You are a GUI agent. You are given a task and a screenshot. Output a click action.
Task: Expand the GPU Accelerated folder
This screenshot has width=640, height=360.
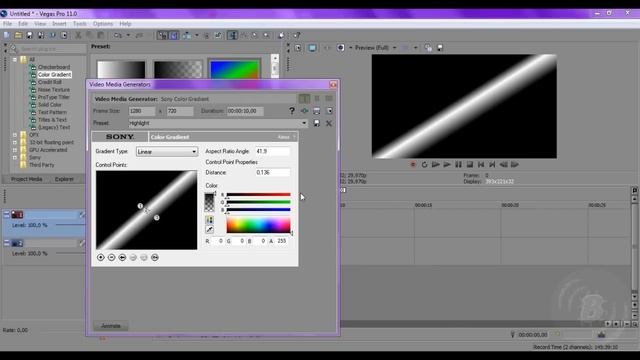click(x=15, y=150)
